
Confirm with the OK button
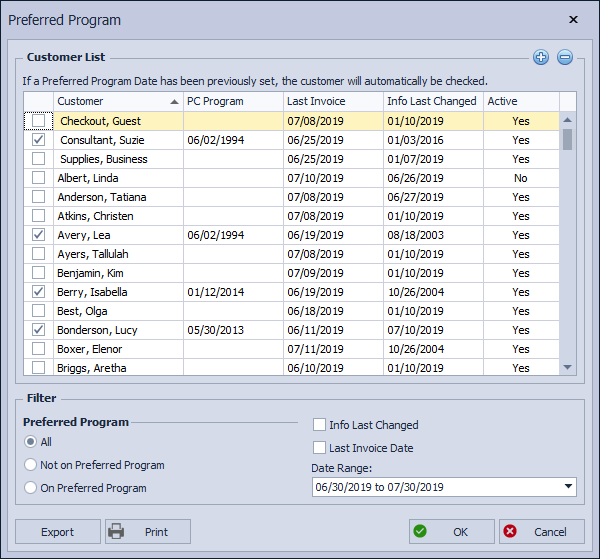[x=452, y=531]
